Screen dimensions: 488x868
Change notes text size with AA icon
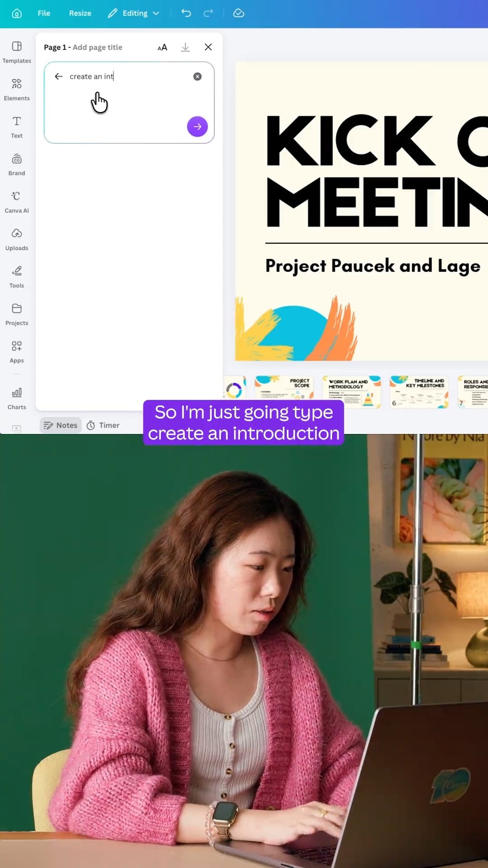coord(162,47)
